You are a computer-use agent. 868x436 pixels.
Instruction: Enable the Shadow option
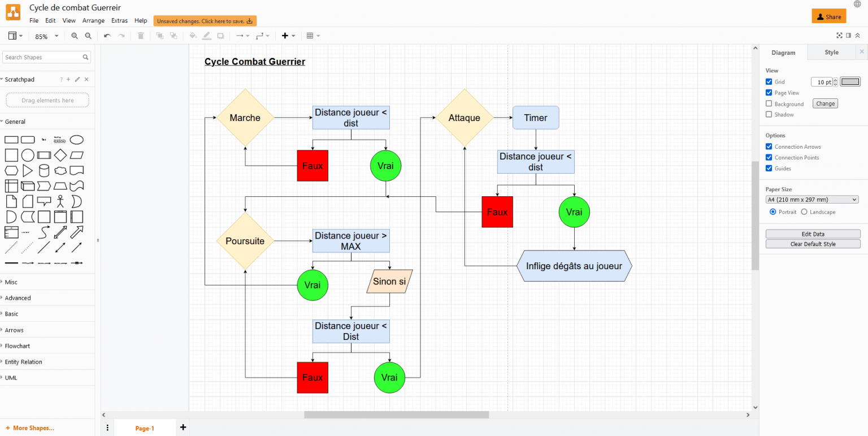point(769,114)
